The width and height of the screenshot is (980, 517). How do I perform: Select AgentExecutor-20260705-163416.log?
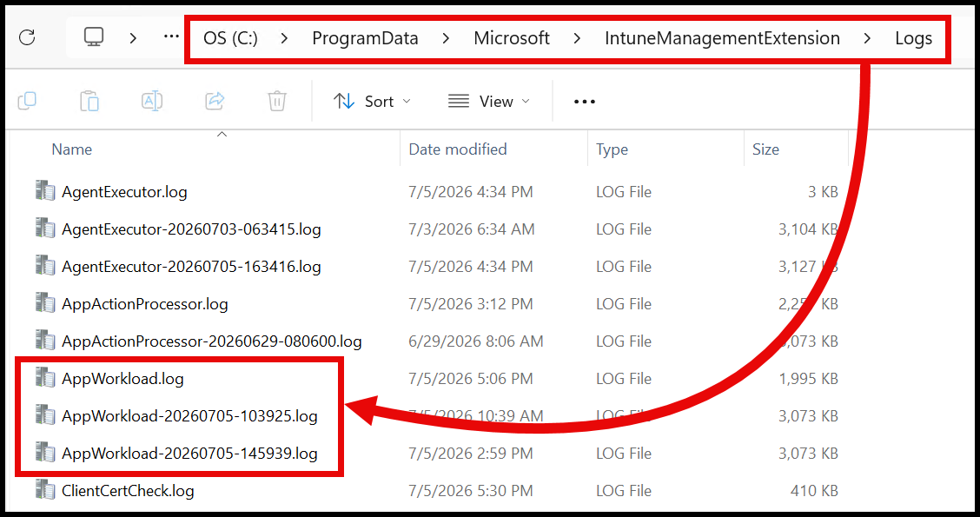click(x=191, y=267)
